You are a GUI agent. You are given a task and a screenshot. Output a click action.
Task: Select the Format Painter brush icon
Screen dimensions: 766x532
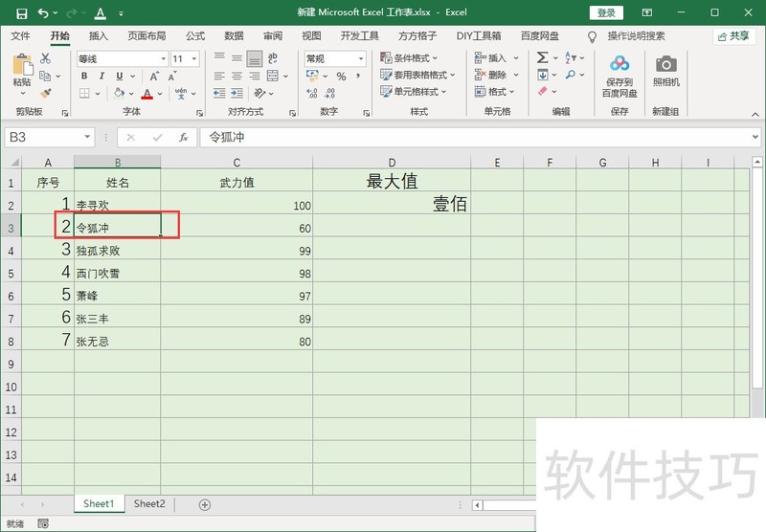pyautogui.click(x=46, y=92)
